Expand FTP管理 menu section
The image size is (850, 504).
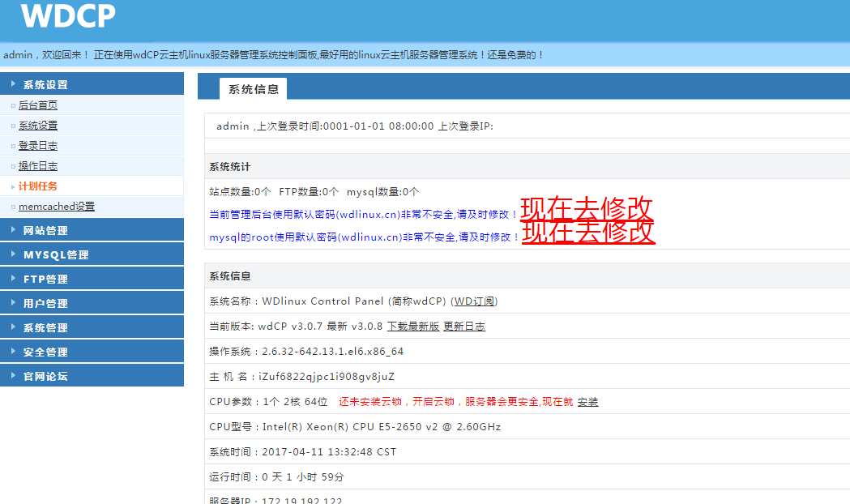[92, 279]
